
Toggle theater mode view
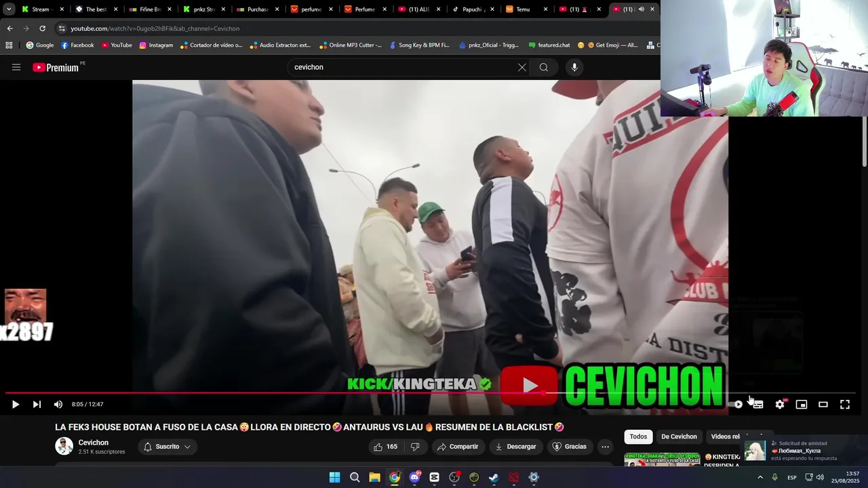[823, 404]
